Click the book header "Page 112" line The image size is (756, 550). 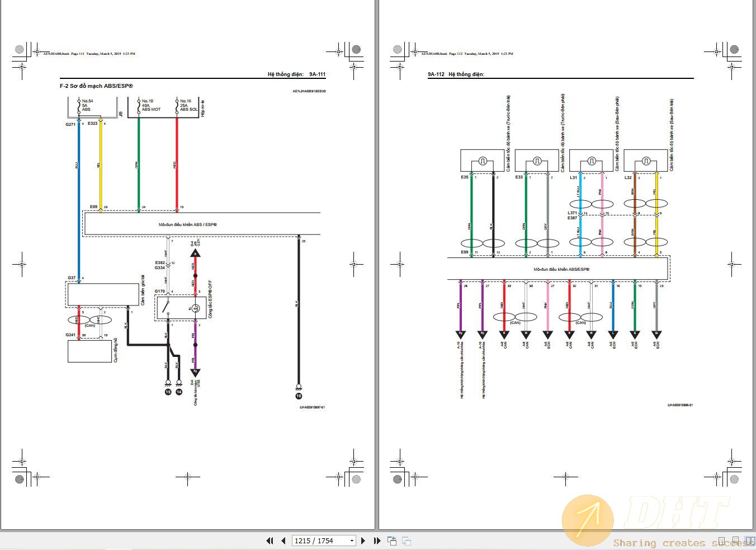467,54
